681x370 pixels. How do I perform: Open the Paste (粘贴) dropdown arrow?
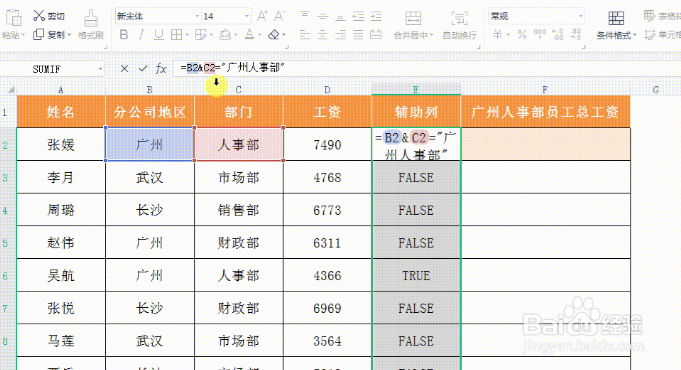tap(23, 35)
